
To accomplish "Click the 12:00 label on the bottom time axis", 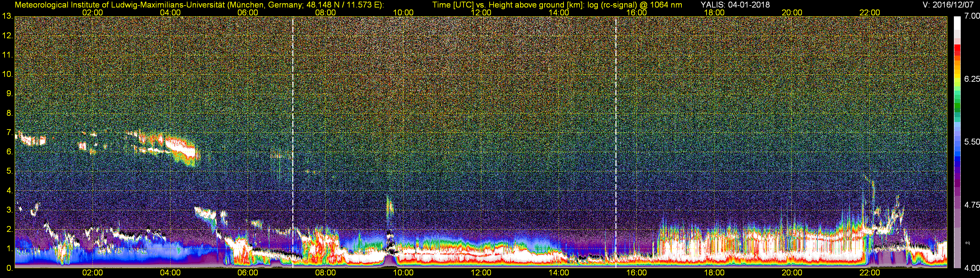I will [481, 273].
